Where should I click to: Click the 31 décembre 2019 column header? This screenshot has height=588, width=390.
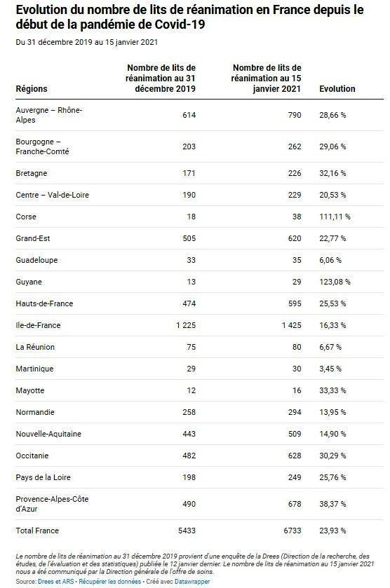click(x=161, y=78)
